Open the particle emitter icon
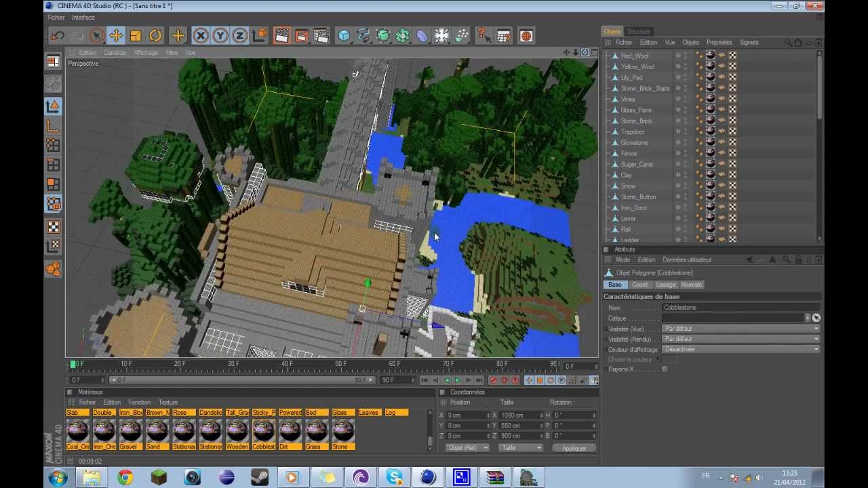This screenshot has height=488, width=868. 462,36
